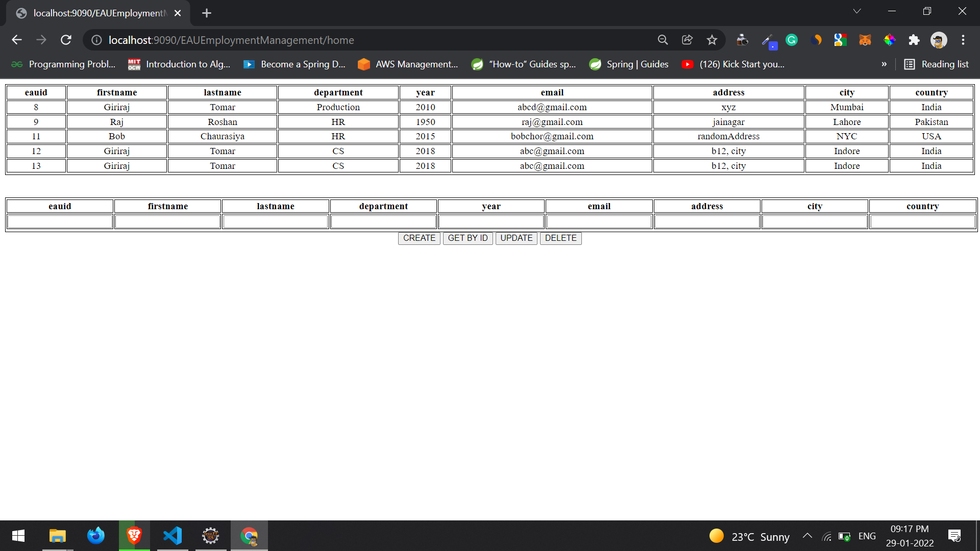Focus the firstname input field
This screenshot has width=980, height=551.
coord(167,221)
